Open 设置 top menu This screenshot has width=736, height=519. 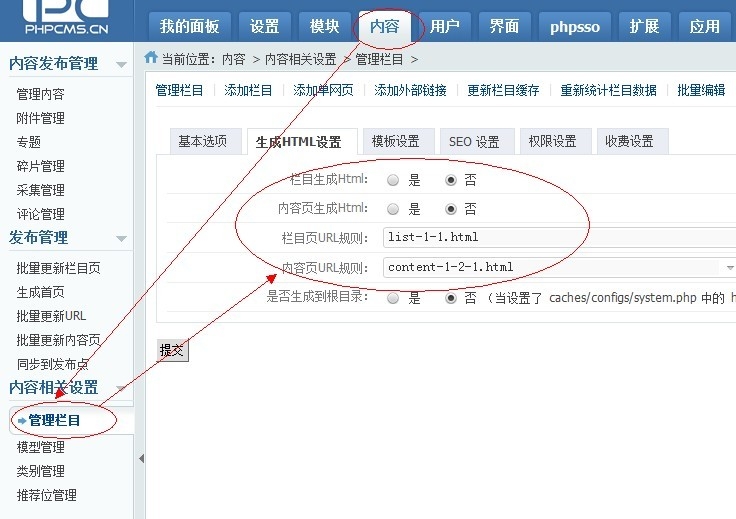pos(265,26)
